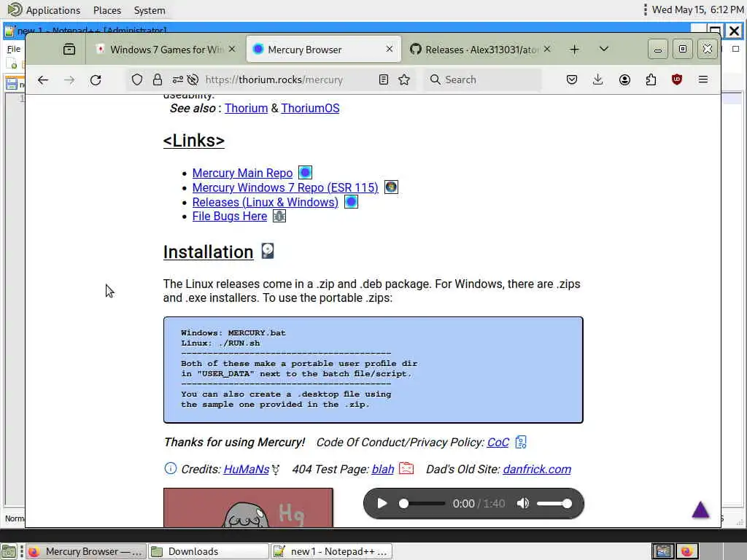Screen dimensions: 747x560
Task: Open the Save to Pocket icon
Action: pos(572,79)
